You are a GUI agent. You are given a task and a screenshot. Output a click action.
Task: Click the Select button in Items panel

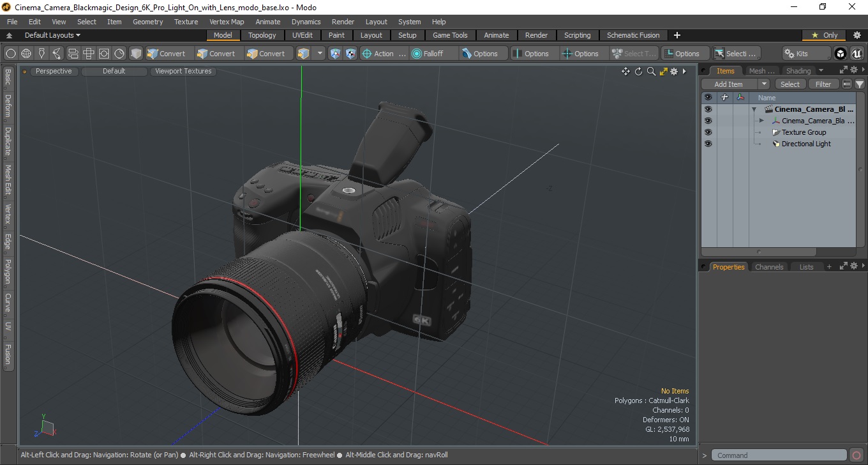[790, 84]
